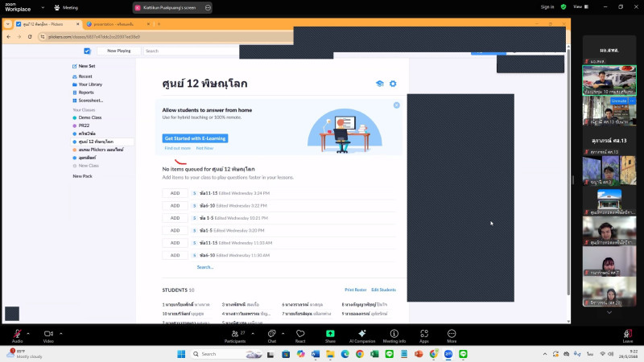Click New Pack in sidebar
644x362 pixels.
pos(83,176)
